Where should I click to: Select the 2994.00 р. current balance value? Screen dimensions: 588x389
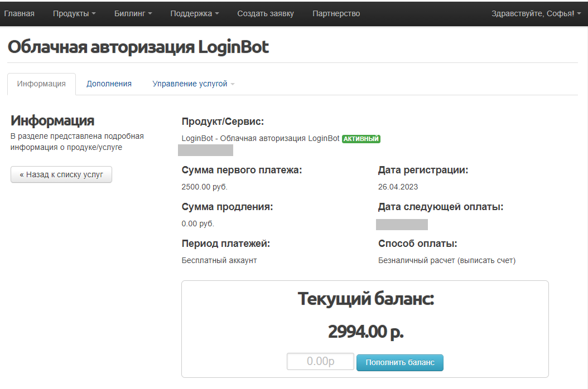pyautogui.click(x=365, y=332)
